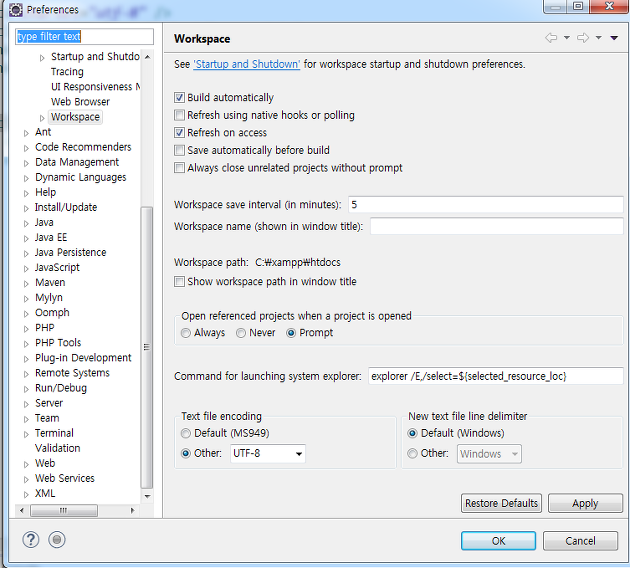
Task: Enable Refresh using native hooks or polling
Action: [x=179, y=115]
